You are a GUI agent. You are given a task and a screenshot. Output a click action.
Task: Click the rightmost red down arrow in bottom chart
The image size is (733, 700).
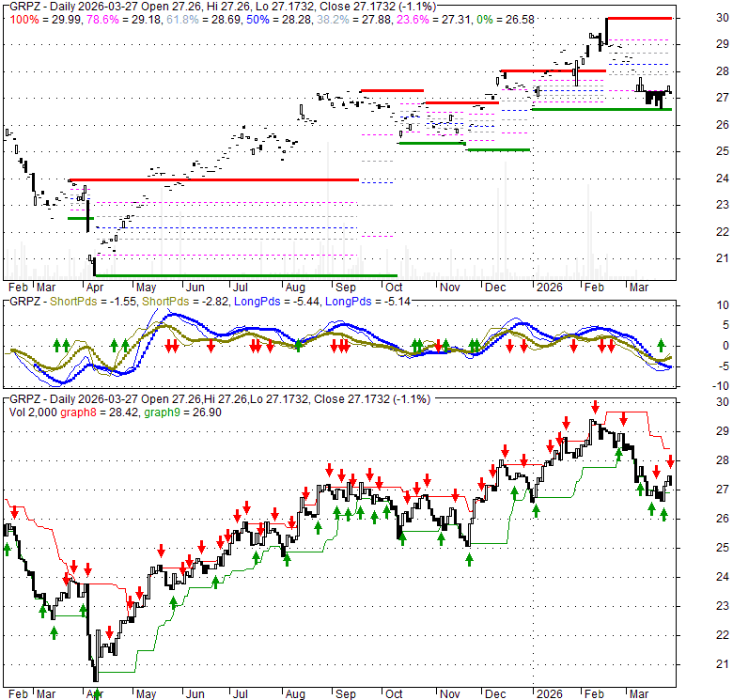click(x=671, y=460)
